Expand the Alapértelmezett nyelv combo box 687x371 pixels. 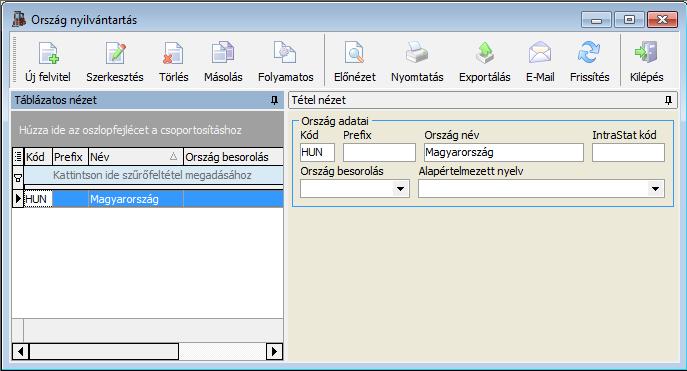coord(655,189)
